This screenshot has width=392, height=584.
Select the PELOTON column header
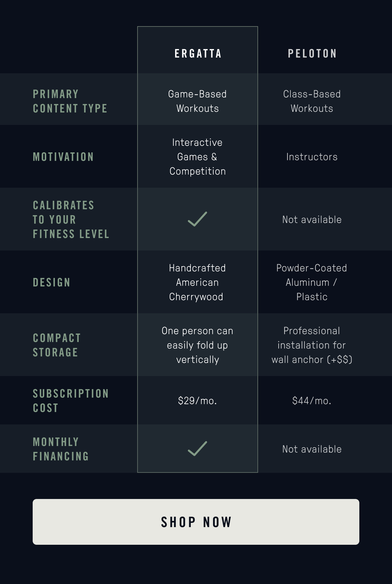point(312,54)
